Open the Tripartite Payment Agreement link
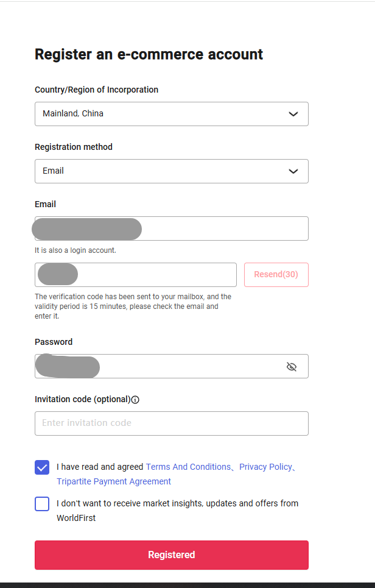375x588 pixels. point(113,481)
